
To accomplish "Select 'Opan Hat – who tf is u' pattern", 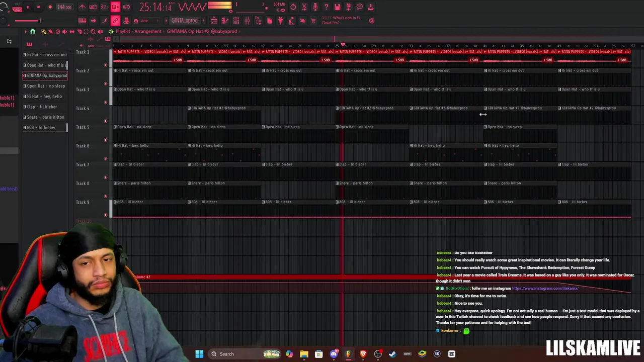I will [45, 65].
